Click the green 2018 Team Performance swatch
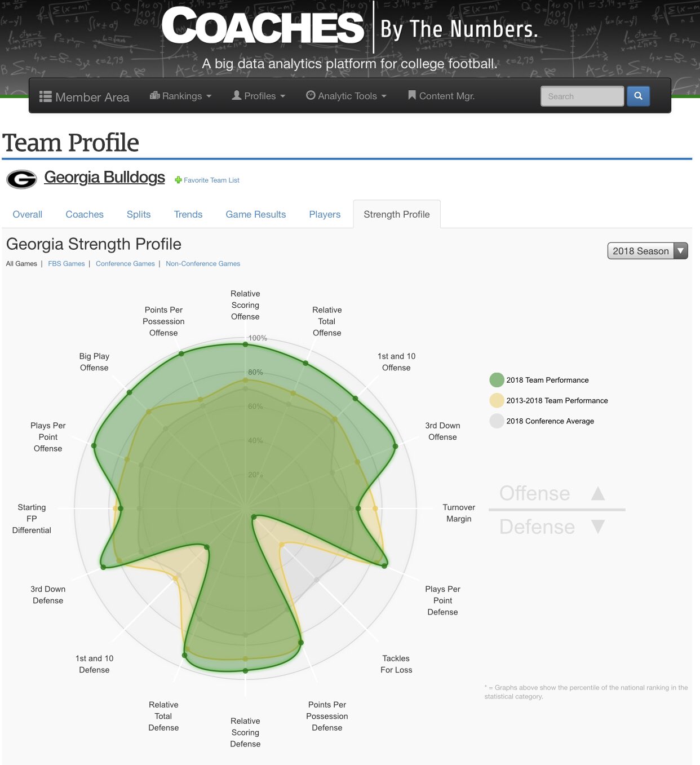This screenshot has width=700, height=765. tap(497, 380)
